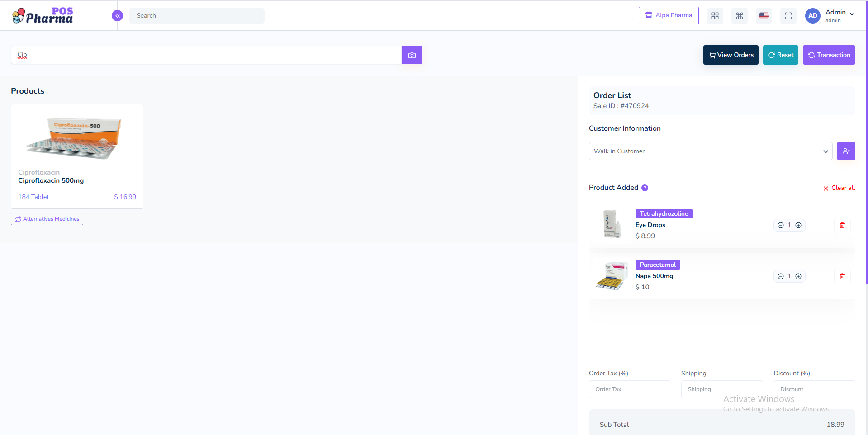Open the View Orders button
Image resolution: width=868 pixels, height=435 pixels.
click(x=730, y=55)
